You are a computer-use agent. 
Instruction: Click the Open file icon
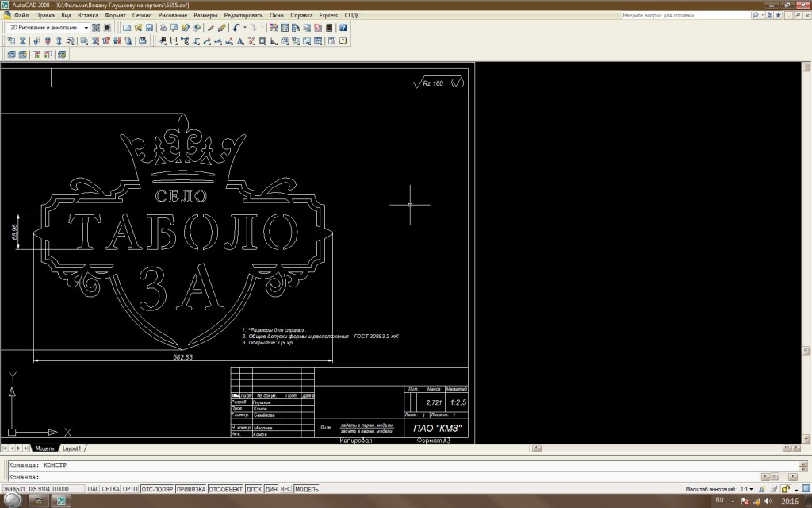pos(138,28)
